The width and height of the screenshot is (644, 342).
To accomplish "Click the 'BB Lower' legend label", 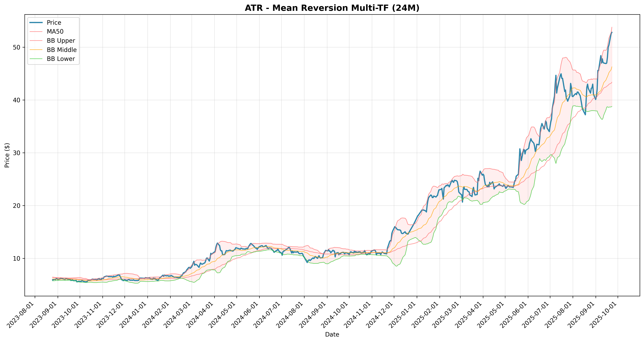I will (61, 59).
